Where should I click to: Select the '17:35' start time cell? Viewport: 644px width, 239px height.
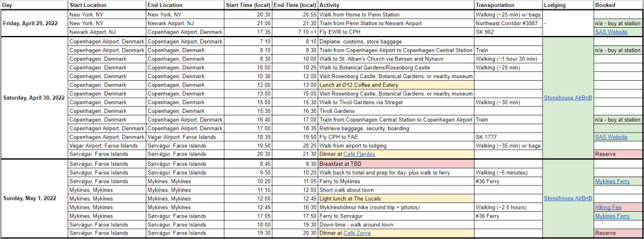tap(248, 32)
